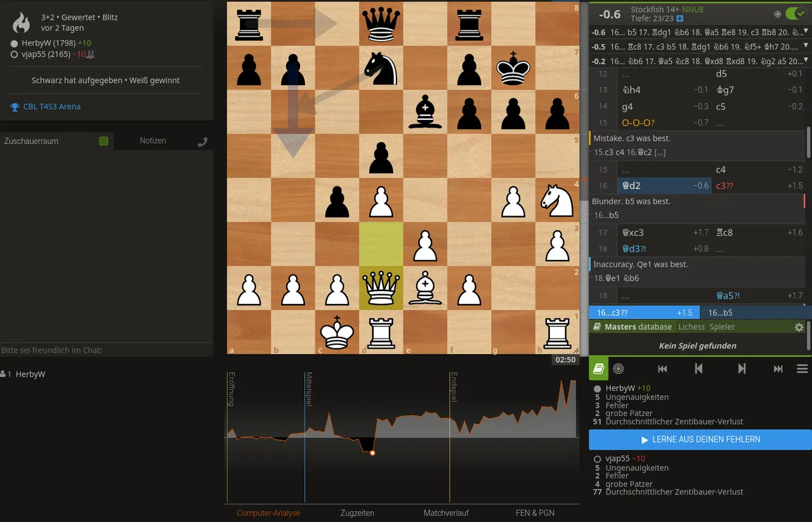Select the black pawn on d5
812x522 pixels.
(x=381, y=156)
